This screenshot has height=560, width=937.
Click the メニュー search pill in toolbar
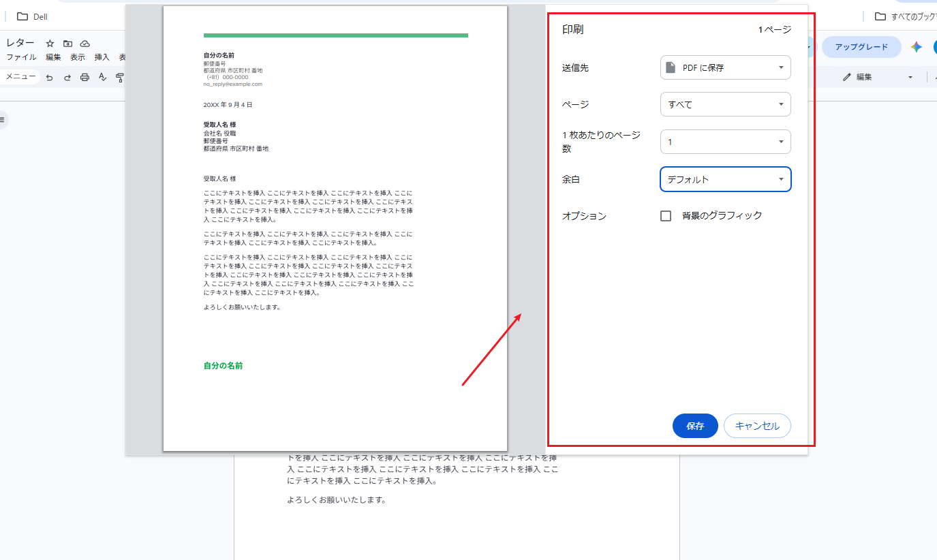click(20, 77)
